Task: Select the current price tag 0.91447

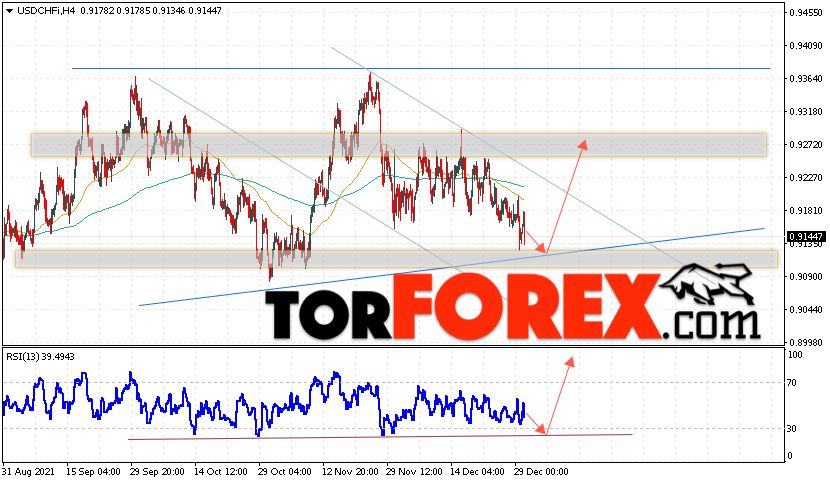Action: pyautogui.click(x=806, y=236)
